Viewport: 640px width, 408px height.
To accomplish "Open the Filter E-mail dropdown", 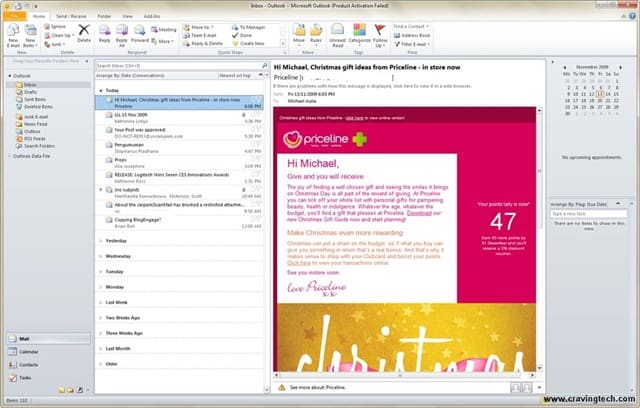I will (412, 44).
